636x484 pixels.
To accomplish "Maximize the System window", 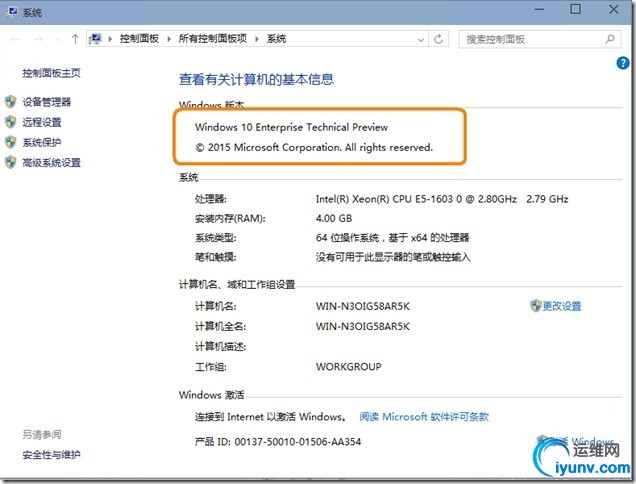I will coord(576,9).
